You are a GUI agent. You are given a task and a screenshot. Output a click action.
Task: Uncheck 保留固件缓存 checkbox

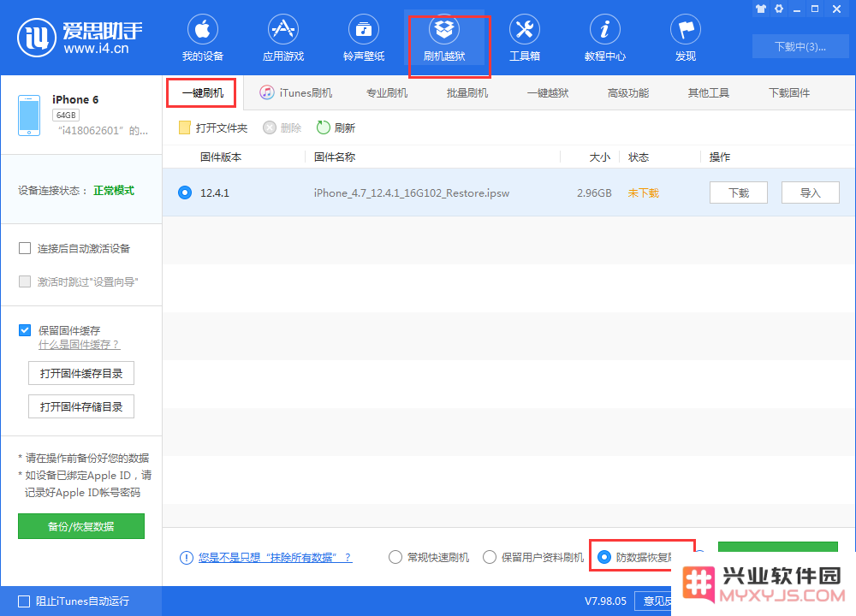coord(25,330)
